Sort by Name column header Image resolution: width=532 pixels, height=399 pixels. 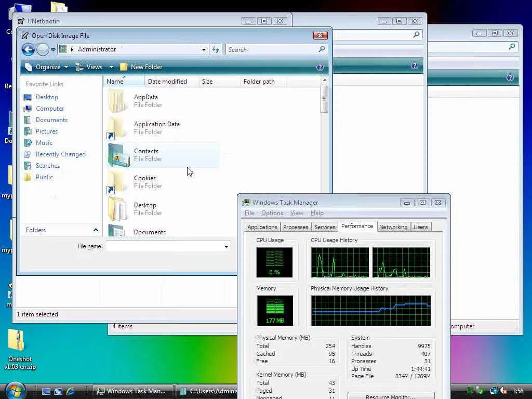click(x=124, y=82)
